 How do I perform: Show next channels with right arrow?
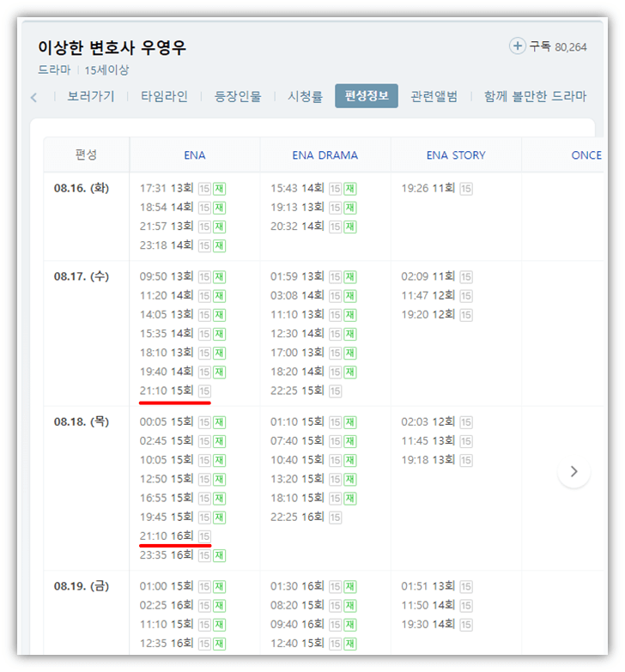[x=574, y=471]
